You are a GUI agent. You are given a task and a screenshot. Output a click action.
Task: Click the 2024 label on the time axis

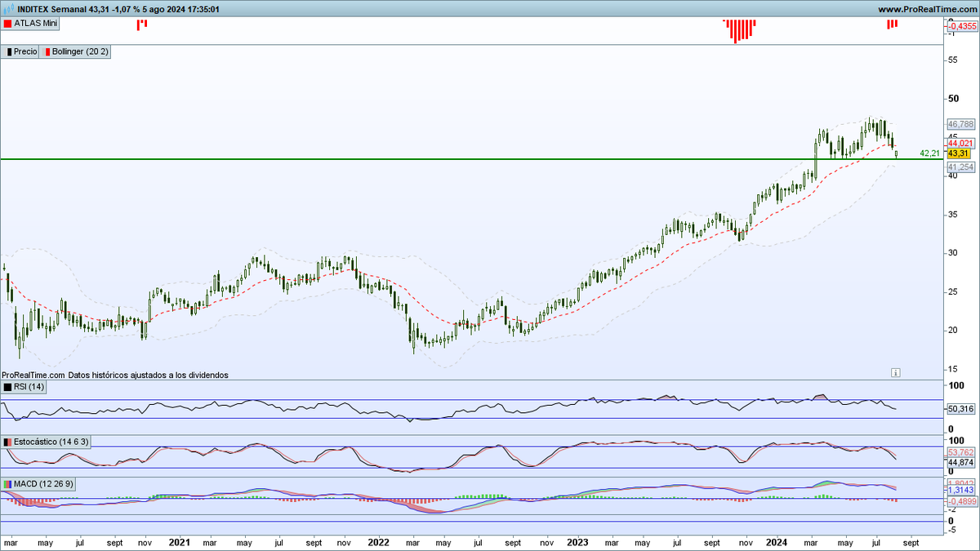click(777, 542)
